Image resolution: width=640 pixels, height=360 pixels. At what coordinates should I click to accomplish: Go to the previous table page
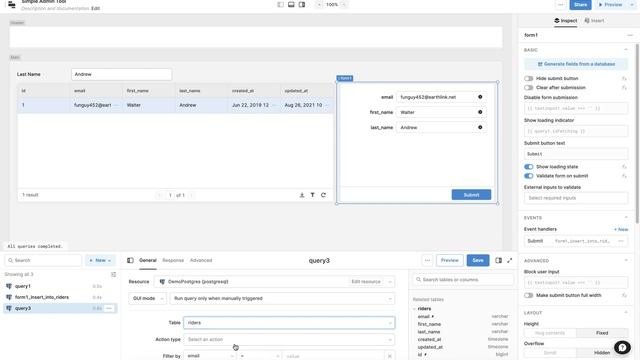pos(160,195)
